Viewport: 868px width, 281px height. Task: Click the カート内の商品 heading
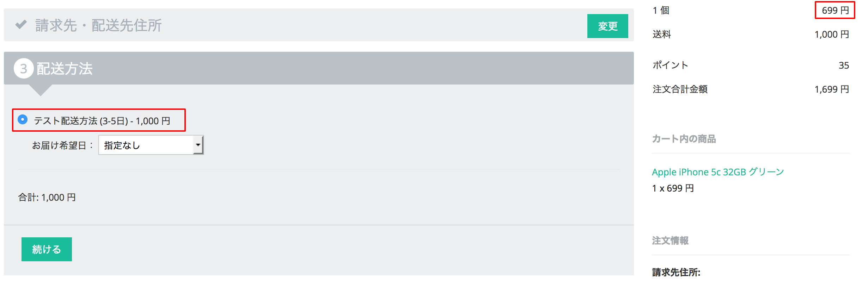pos(684,139)
